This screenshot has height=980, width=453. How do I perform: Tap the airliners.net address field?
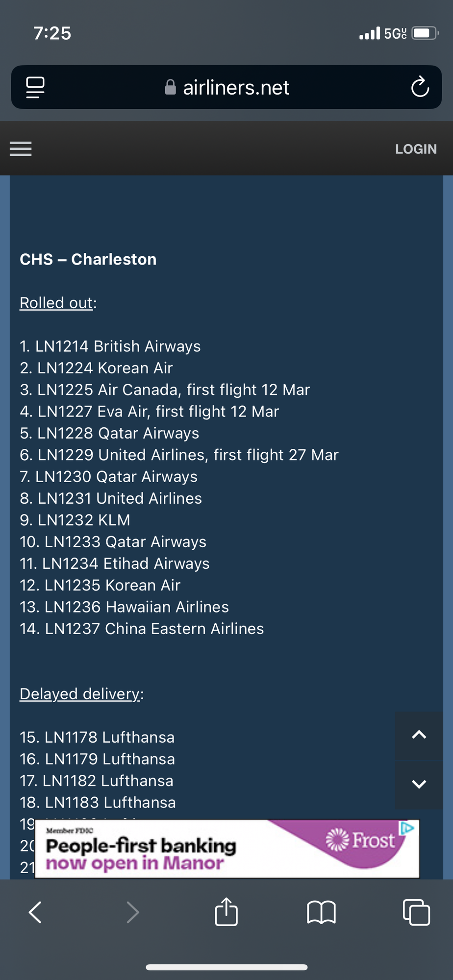tap(226, 87)
